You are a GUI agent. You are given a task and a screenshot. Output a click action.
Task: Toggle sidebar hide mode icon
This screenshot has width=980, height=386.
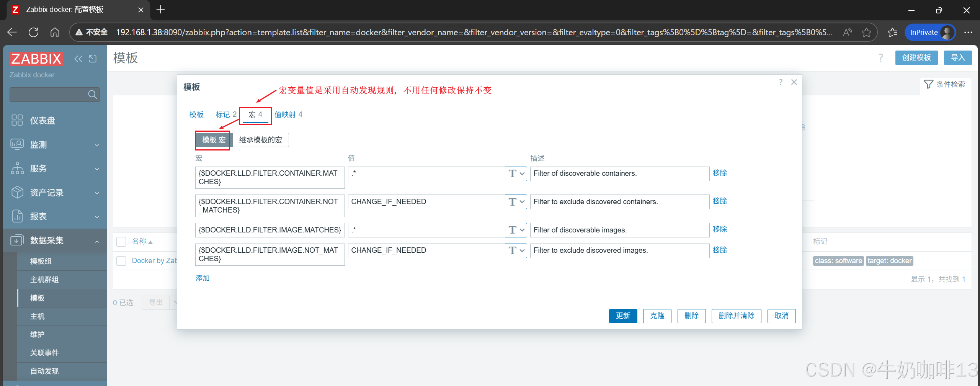tap(93, 59)
